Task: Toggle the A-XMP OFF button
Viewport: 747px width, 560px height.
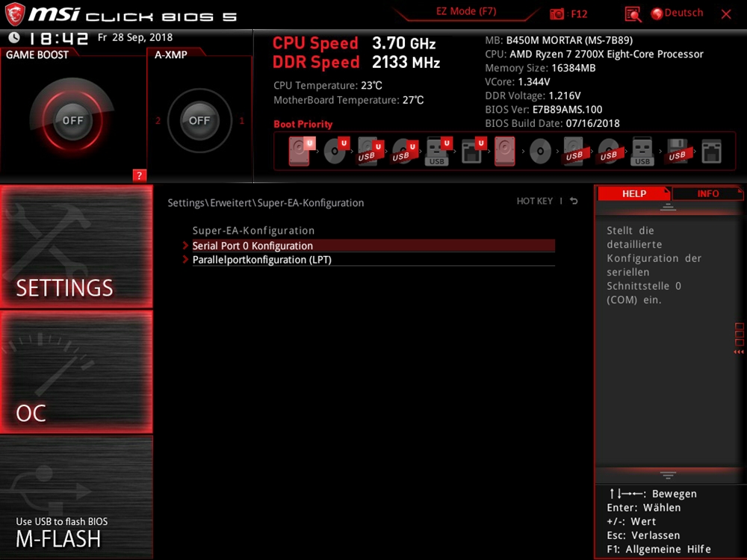Action: pos(199,120)
